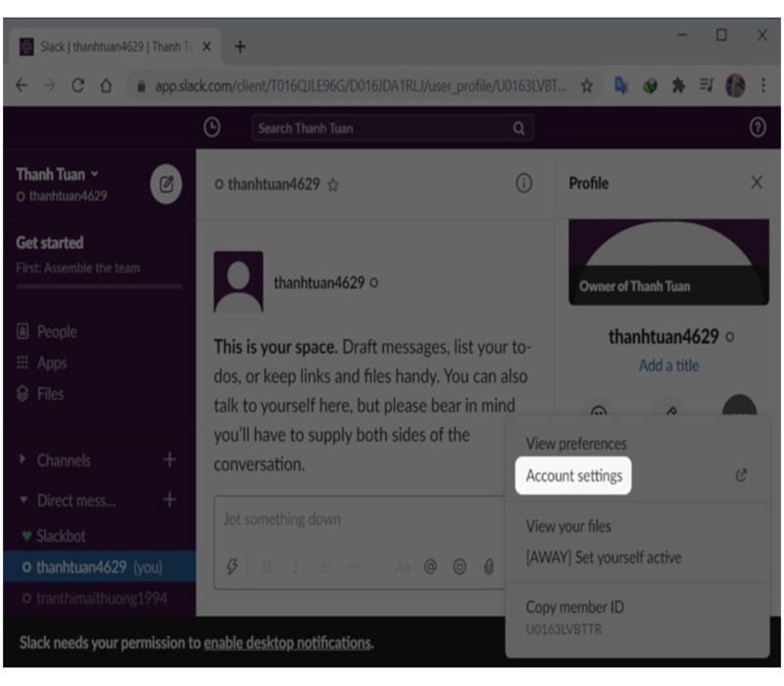Screen dimensions: 784x686
Task: Open the more text formatting Aa icon
Action: [x=402, y=567]
